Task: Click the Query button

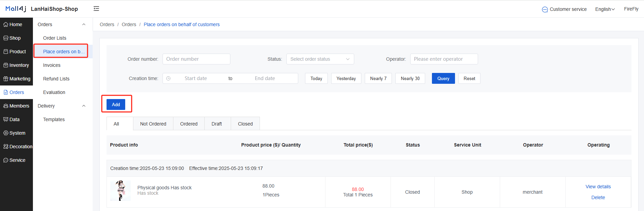Action: click(x=443, y=78)
